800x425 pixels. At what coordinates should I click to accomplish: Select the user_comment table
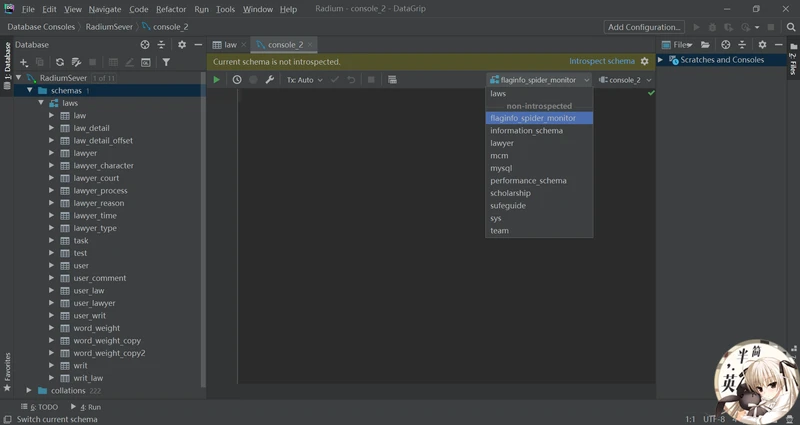tap(99, 278)
